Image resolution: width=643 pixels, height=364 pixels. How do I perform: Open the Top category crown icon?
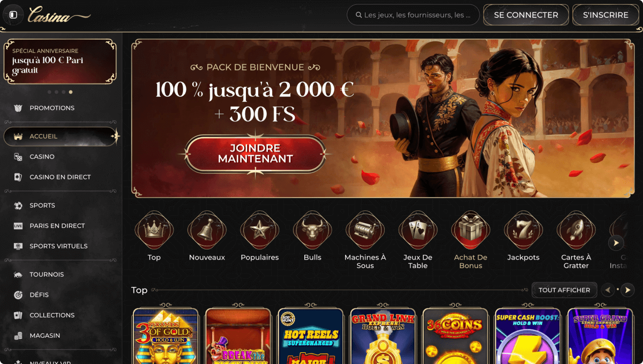(x=154, y=230)
